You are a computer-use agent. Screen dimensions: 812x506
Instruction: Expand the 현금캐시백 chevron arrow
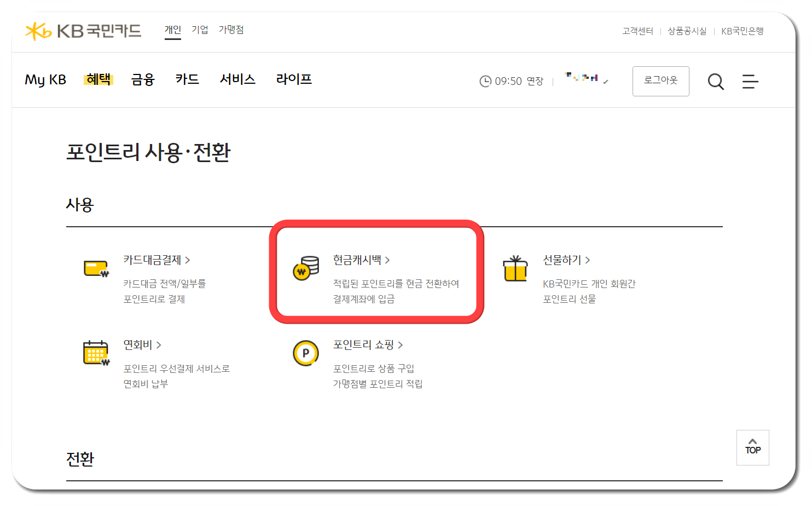click(x=388, y=260)
